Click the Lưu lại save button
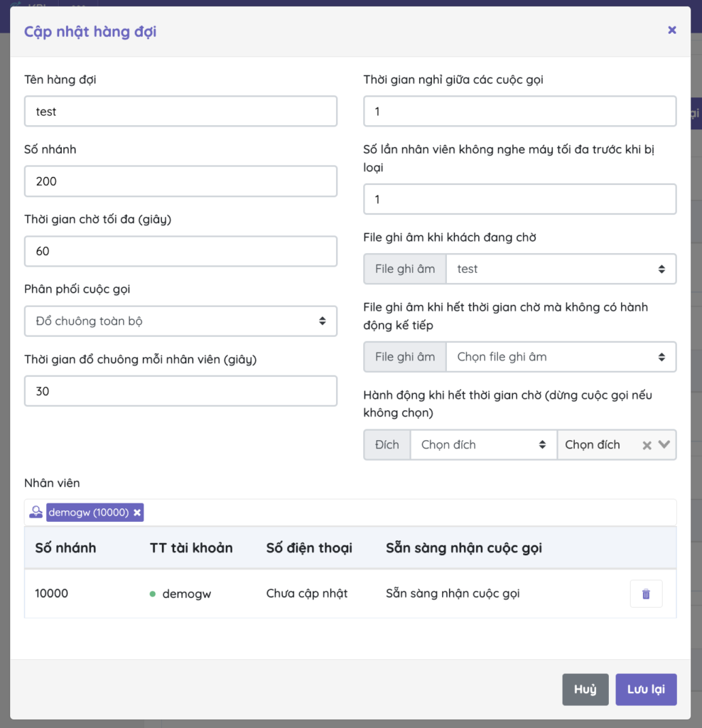 point(646,690)
